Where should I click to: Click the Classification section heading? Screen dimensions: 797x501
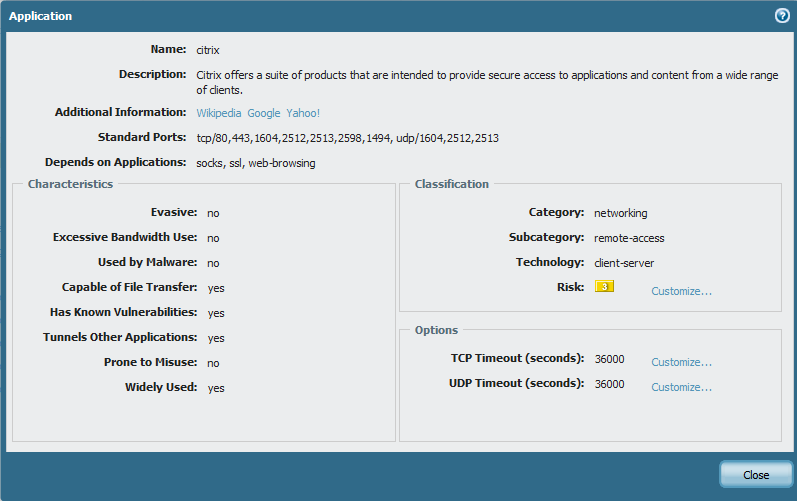click(452, 184)
